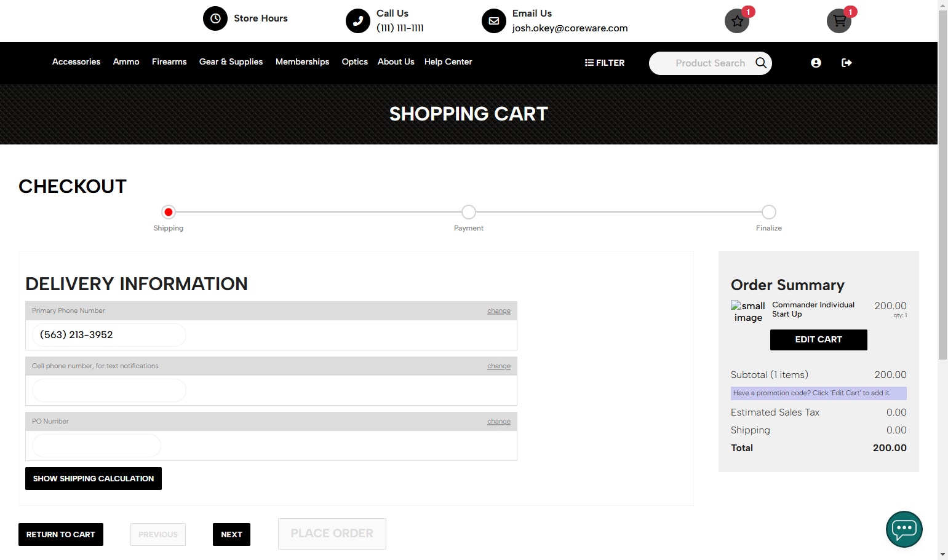This screenshot has height=560, width=948.
Task: Click the Email Us envelope icon
Action: pos(494,21)
